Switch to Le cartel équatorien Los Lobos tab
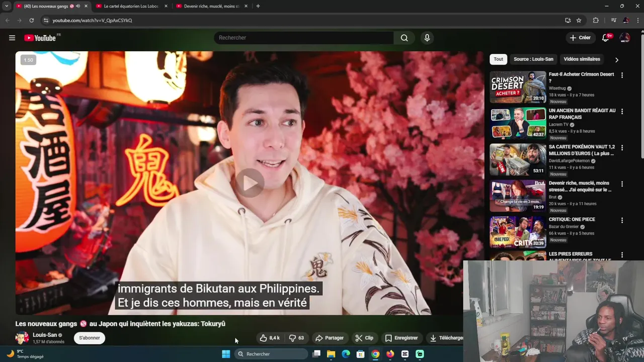The height and width of the screenshot is (362, 644). point(130,6)
